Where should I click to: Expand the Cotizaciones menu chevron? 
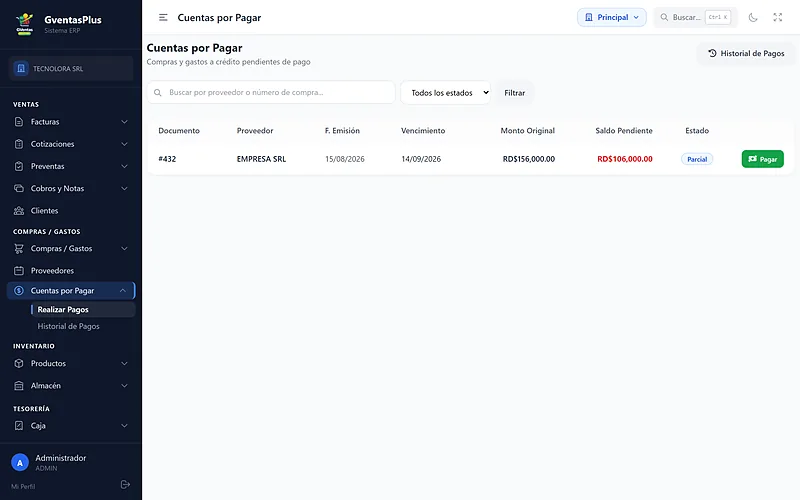124,144
